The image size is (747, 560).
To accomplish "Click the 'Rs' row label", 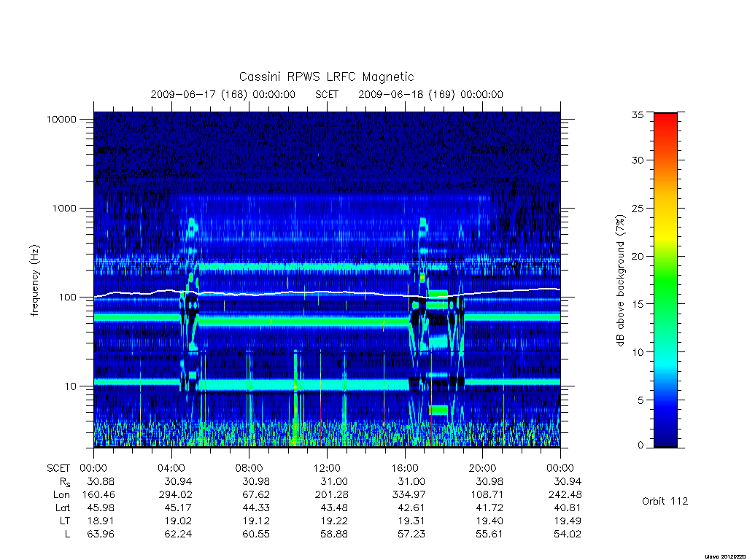I will point(65,482).
